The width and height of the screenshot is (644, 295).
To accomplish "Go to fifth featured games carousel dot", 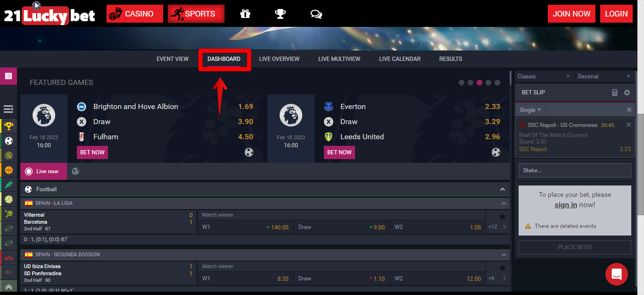I will [497, 83].
